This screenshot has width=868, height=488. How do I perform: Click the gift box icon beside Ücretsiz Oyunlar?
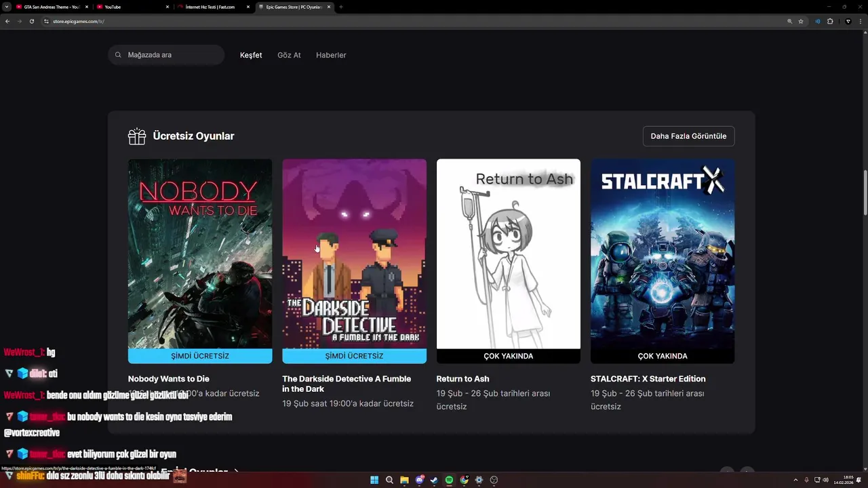click(x=137, y=136)
